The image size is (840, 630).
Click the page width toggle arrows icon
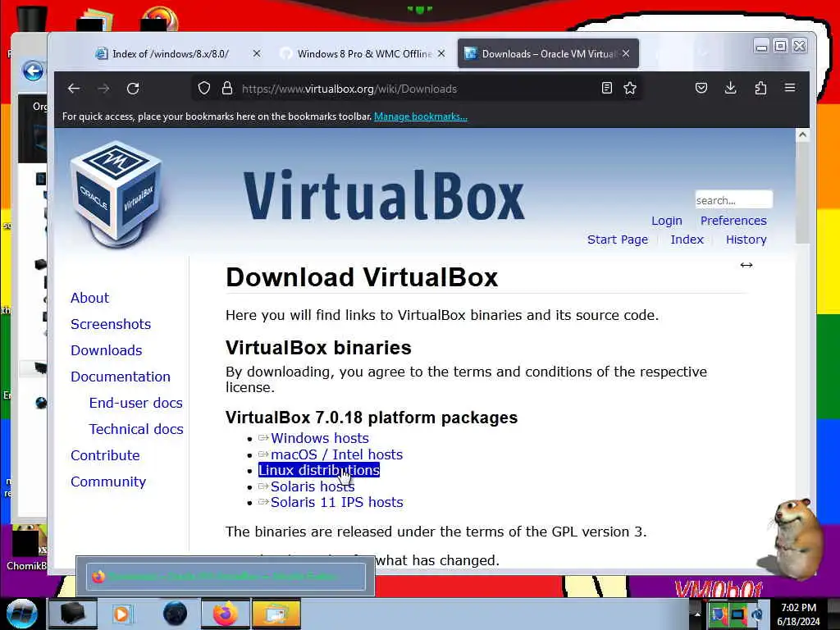tap(746, 265)
